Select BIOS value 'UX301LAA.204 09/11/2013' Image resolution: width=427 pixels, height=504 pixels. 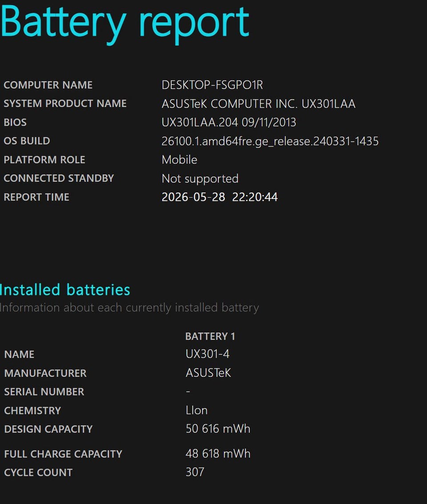point(229,122)
